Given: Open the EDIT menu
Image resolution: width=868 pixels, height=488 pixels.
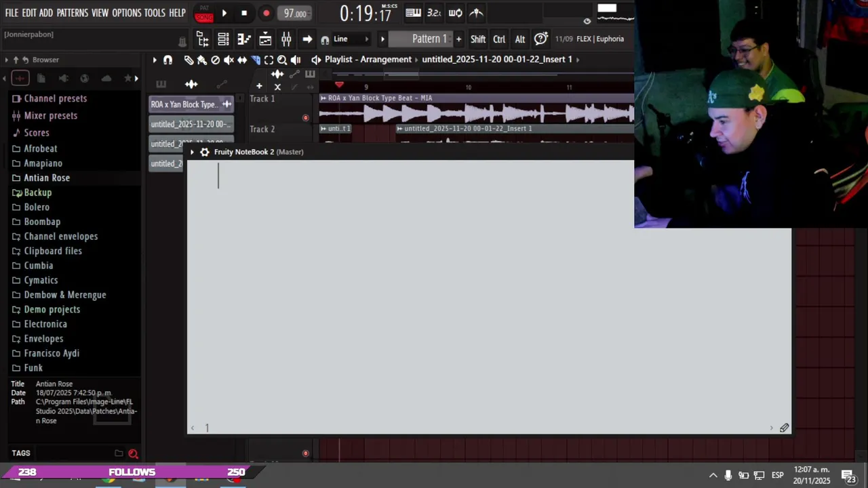Looking at the screenshot, I should pyautogui.click(x=29, y=13).
